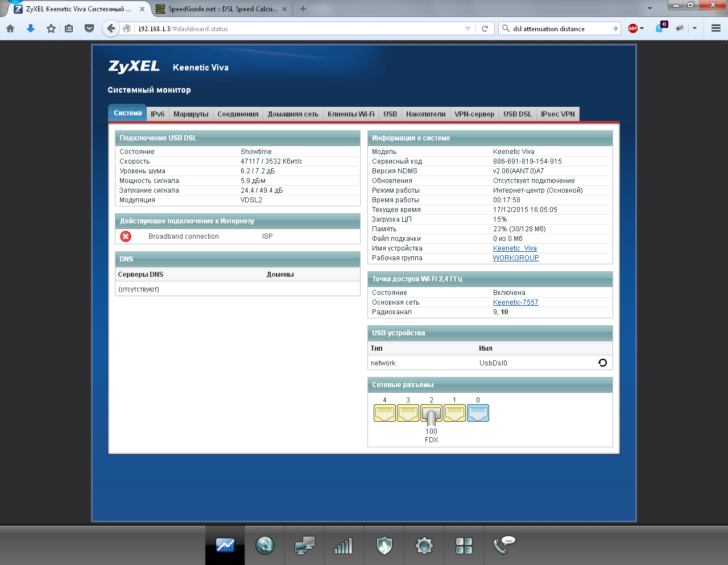
Task: Switch to the Маршруты tab
Action: (x=191, y=114)
